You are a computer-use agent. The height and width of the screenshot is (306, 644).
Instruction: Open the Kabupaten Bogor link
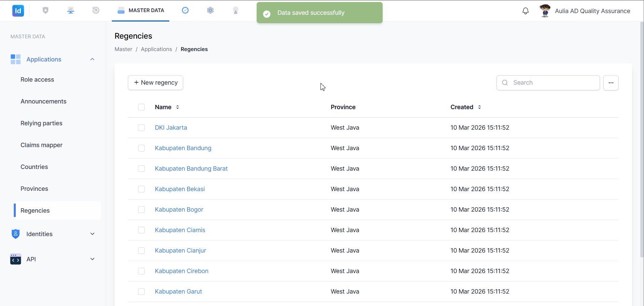tap(179, 210)
